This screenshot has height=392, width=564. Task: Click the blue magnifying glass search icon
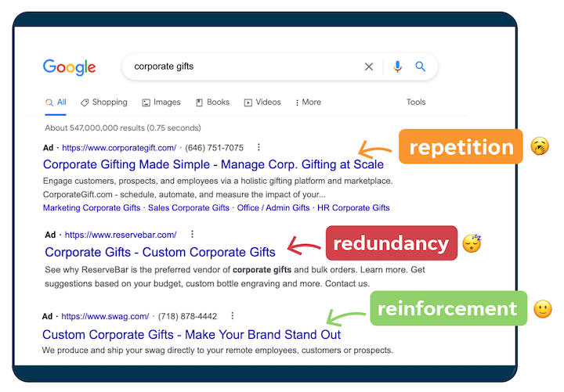[421, 67]
